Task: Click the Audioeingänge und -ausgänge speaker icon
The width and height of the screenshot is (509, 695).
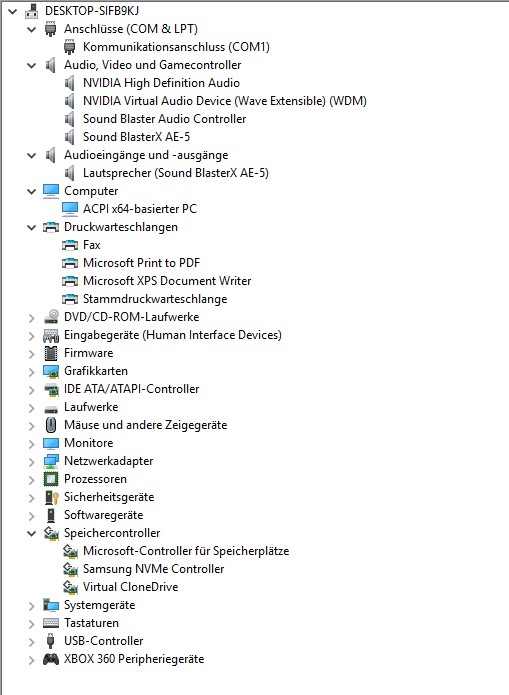Action: [51, 155]
